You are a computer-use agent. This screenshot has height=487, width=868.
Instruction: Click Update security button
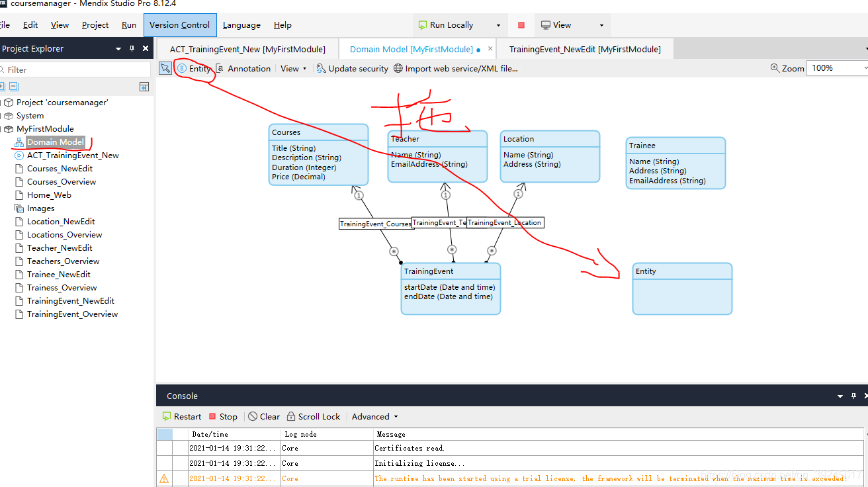coord(352,68)
